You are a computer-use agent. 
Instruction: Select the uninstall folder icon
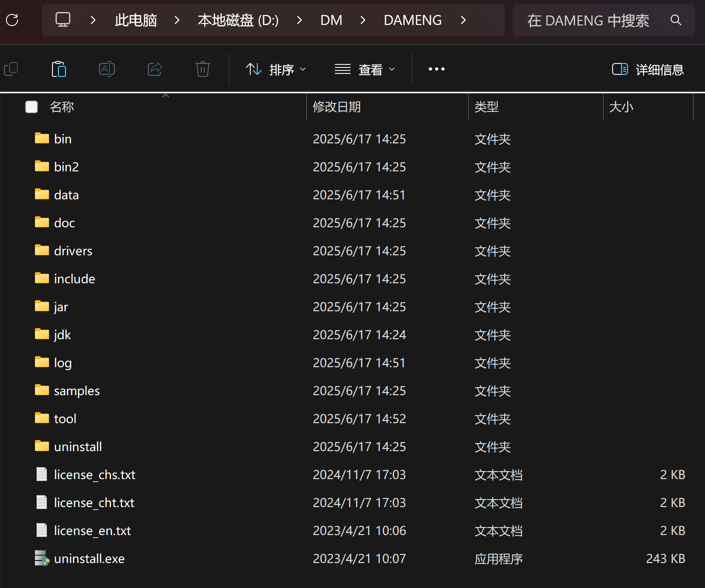click(x=42, y=446)
